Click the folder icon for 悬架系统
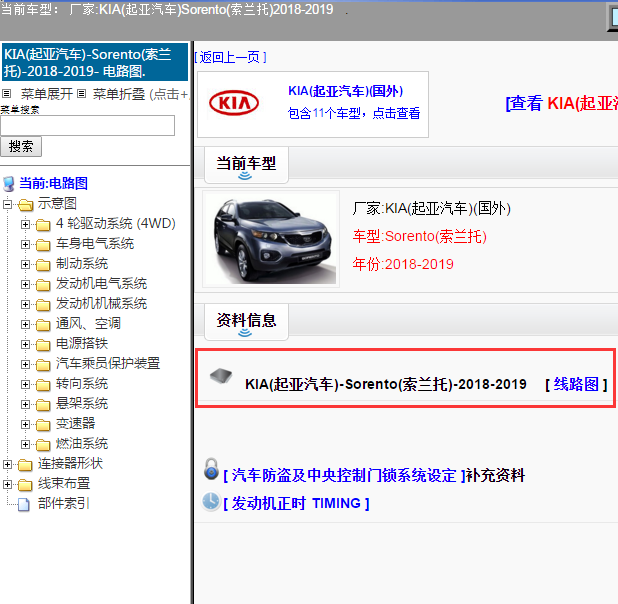This screenshot has width=618, height=604. (43, 405)
